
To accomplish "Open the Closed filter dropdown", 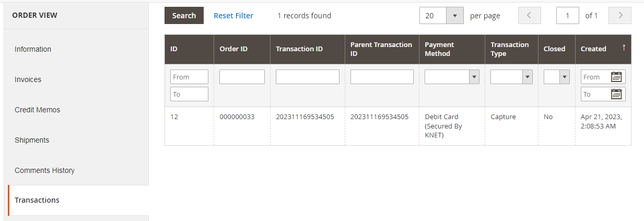I will 556,77.
